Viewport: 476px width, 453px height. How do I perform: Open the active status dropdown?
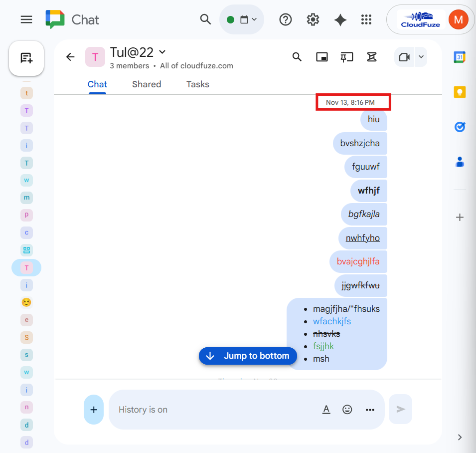[x=242, y=19]
